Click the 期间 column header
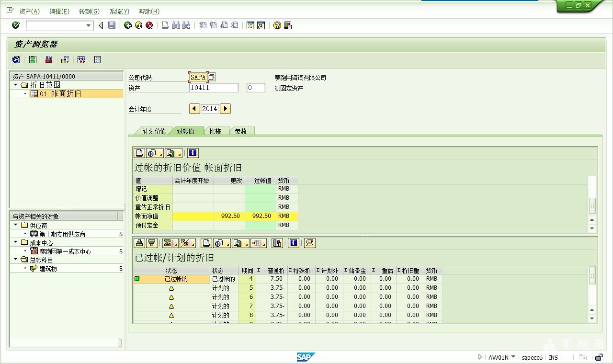Viewport: 613px width, 364px height. point(247,271)
